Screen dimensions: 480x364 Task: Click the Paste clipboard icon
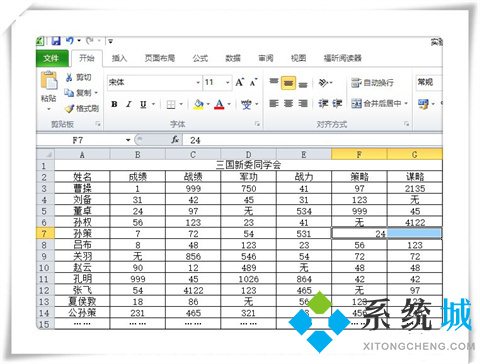49,80
